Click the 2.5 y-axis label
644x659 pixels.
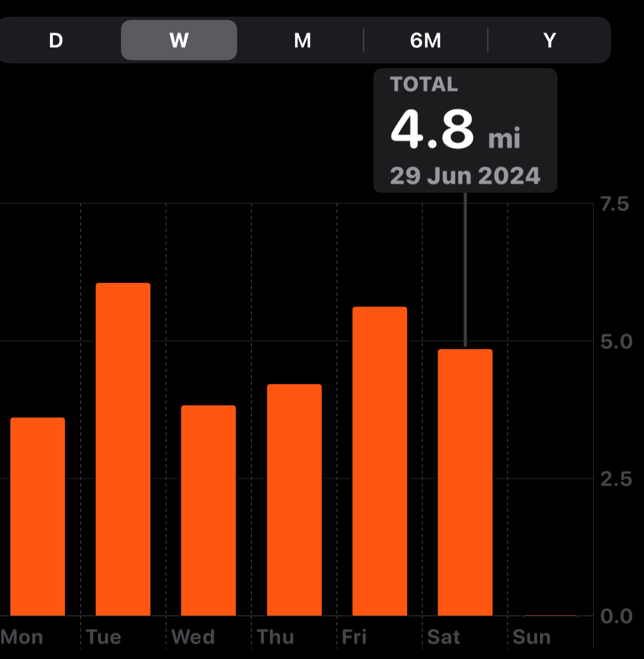coord(616,479)
